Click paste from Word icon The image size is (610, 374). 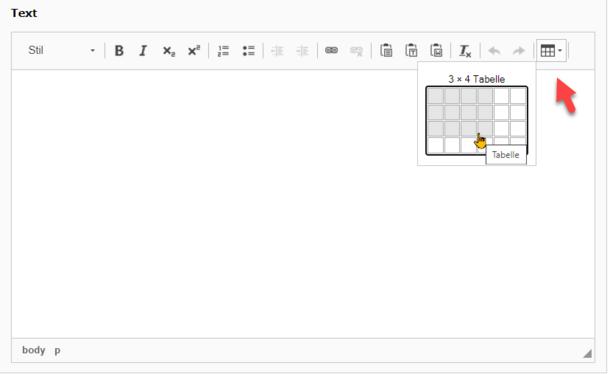click(436, 51)
